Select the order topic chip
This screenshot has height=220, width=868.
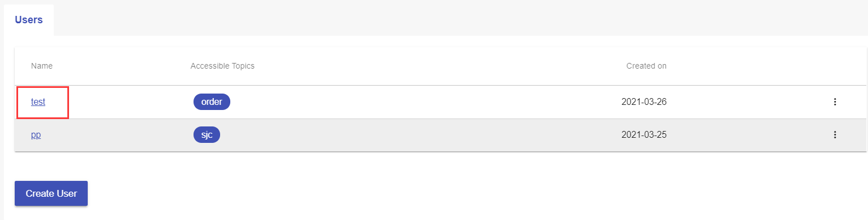(212, 102)
